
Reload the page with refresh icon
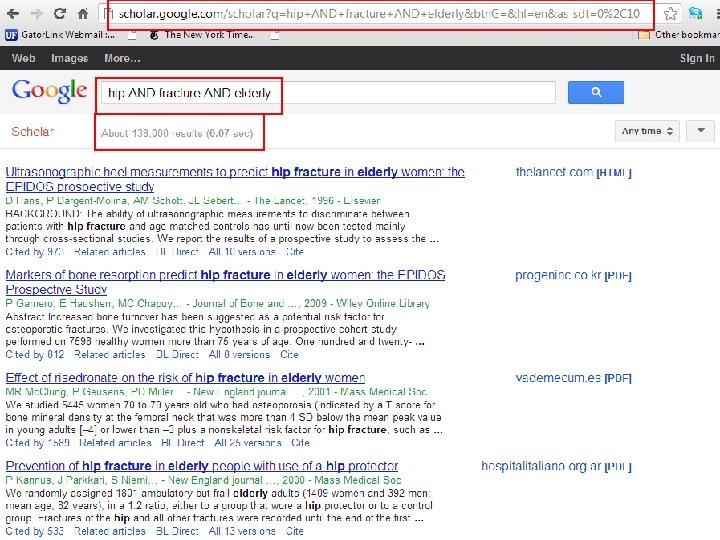[x=60, y=14]
